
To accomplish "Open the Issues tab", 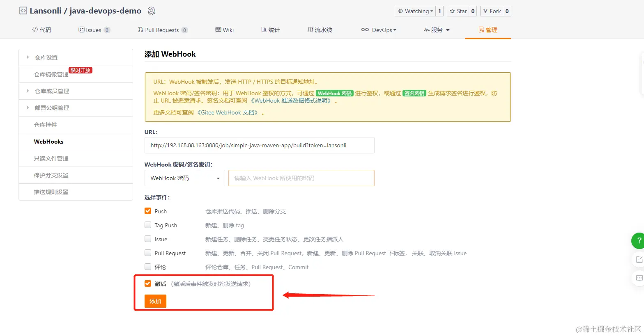I will tap(94, 30).
